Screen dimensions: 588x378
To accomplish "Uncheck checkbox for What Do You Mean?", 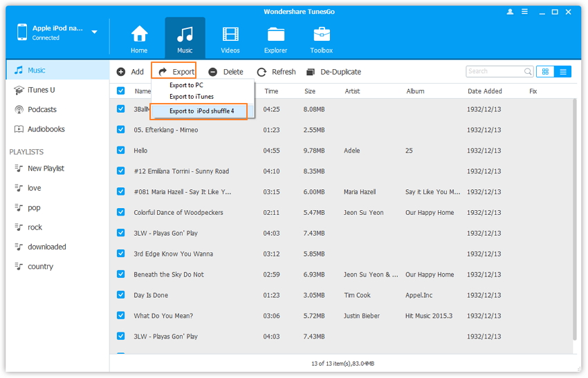I will [x=121, y=316].
